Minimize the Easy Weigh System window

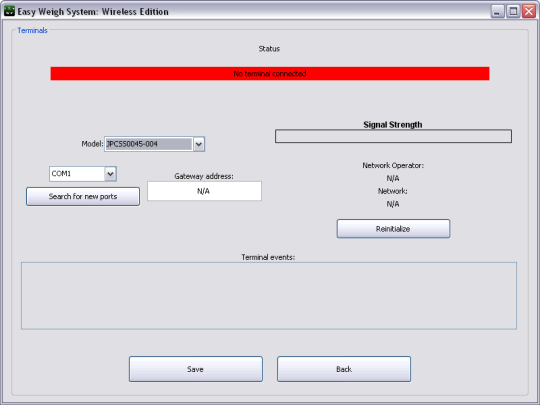[497, 11]
